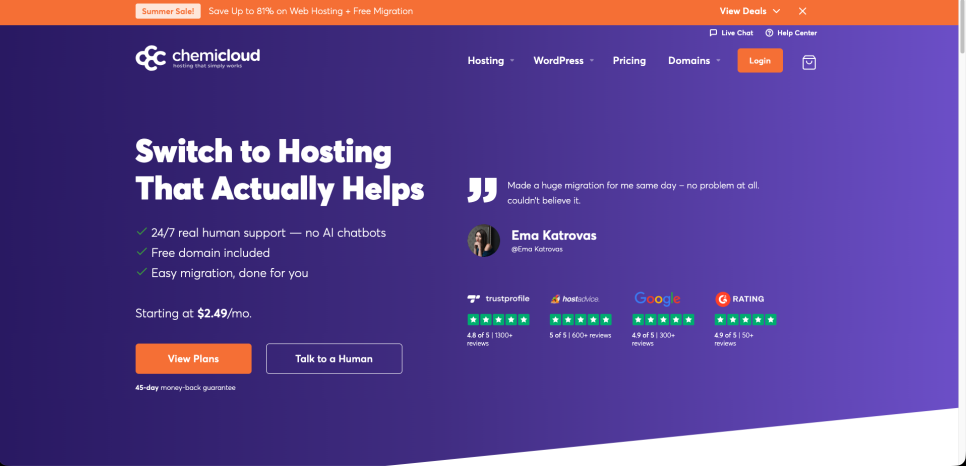The image size is (966, 466).
Task: Click the Google logo
Action: [657, 299]
